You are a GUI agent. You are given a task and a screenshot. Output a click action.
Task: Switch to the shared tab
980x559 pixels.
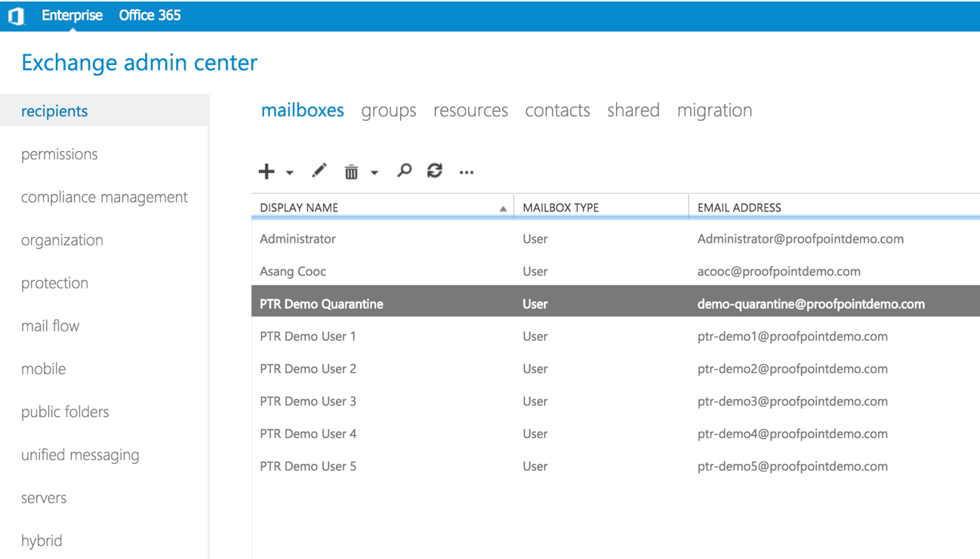point(633,110)
